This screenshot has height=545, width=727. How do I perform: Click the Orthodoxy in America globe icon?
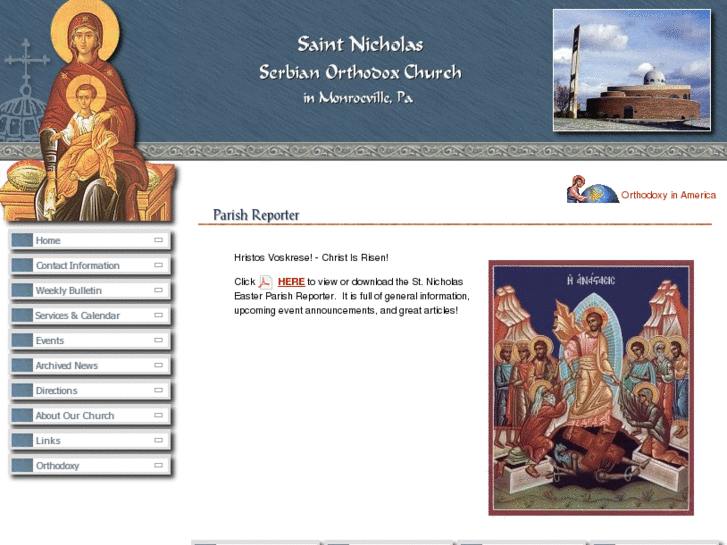pos(593,189)
